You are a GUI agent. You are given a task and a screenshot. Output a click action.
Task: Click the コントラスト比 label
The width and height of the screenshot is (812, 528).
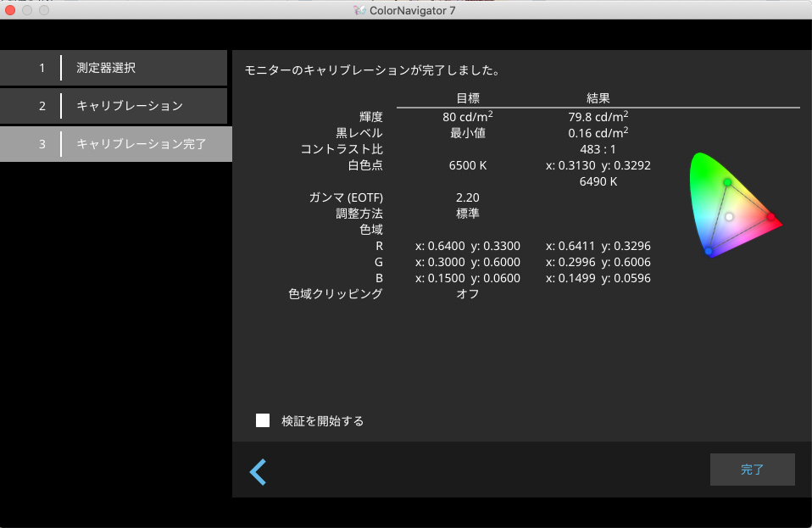point(342,149)
